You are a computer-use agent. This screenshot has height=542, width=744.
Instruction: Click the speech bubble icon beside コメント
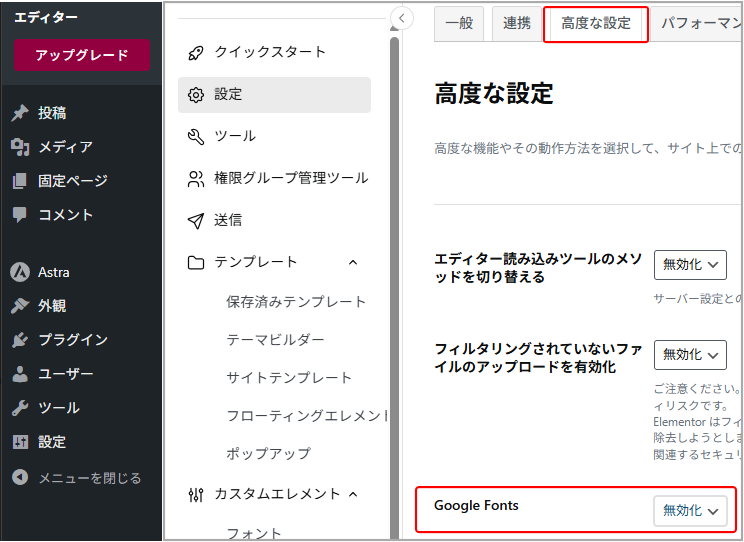coord(19,215)
